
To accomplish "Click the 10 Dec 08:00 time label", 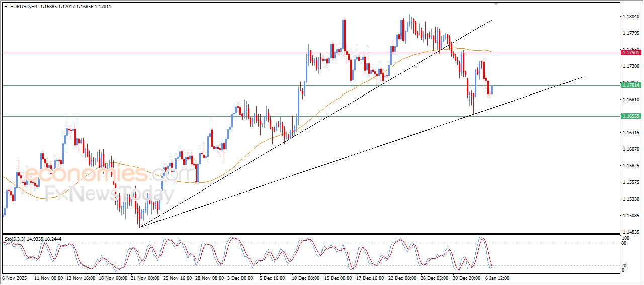I will 306,277.
